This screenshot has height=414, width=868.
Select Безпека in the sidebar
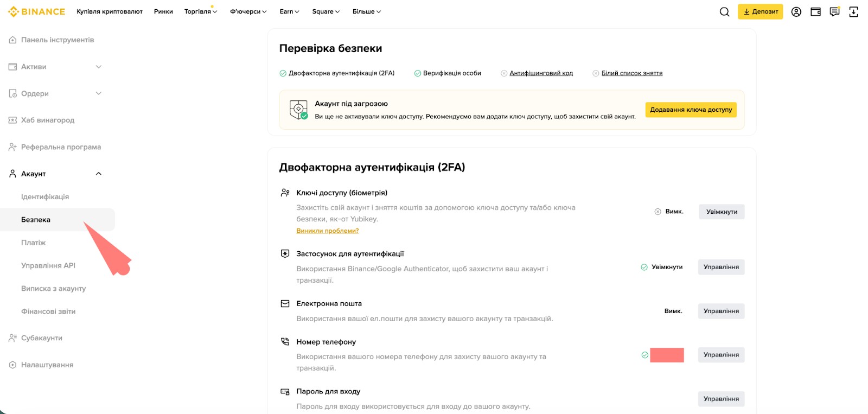pyautogui.click(x=58, y=220)
